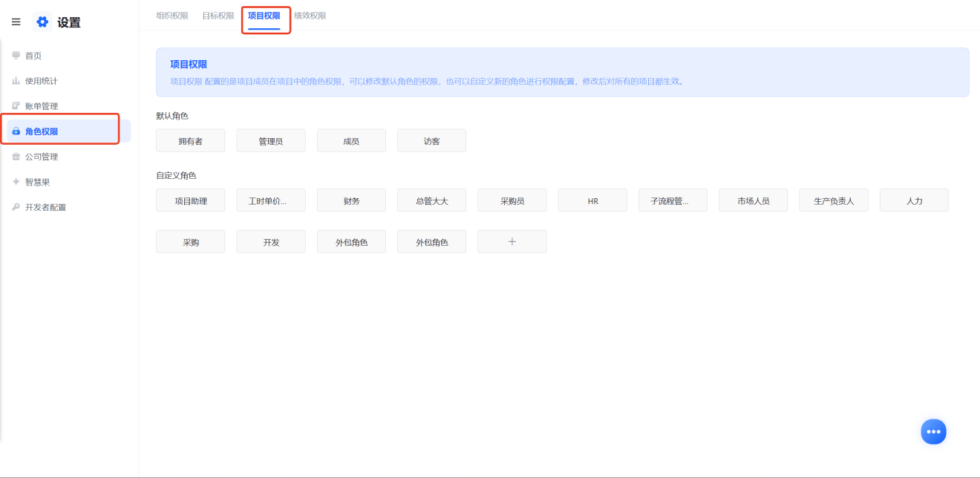Open the 工时单价... custom role
Image resolution: width=980 pixels, height=478 pixels.
tap(271, 200)
